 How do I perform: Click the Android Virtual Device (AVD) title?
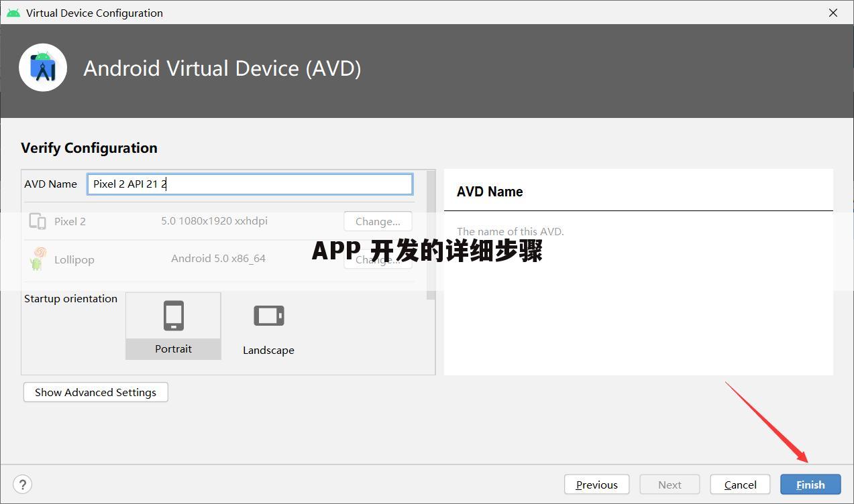(222, 68)
